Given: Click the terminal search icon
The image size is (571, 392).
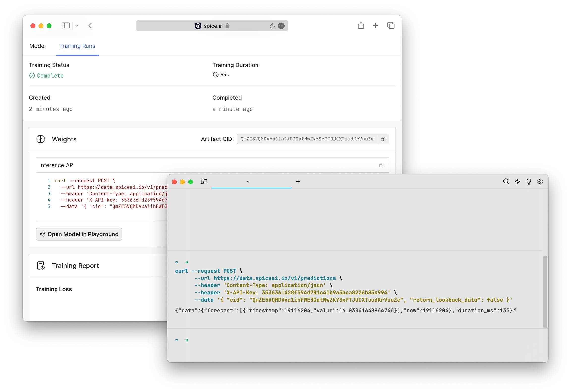Looking at the screenshot, I should pyautogui.click(x=506, y=182).
